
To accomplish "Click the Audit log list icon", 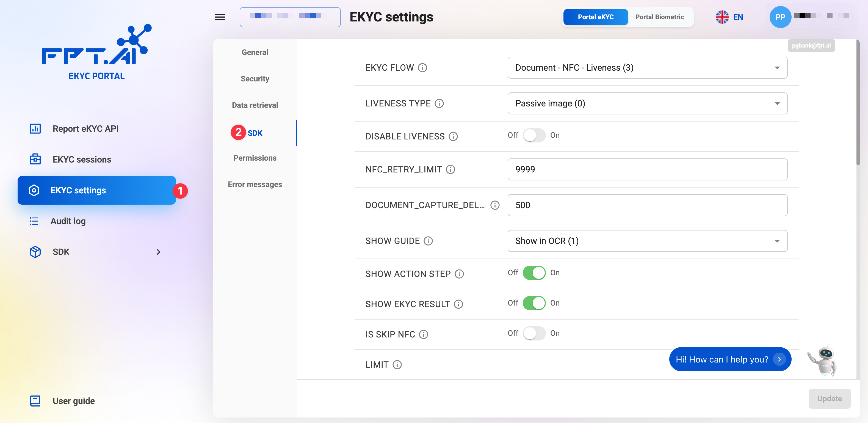I will (34, 221).
